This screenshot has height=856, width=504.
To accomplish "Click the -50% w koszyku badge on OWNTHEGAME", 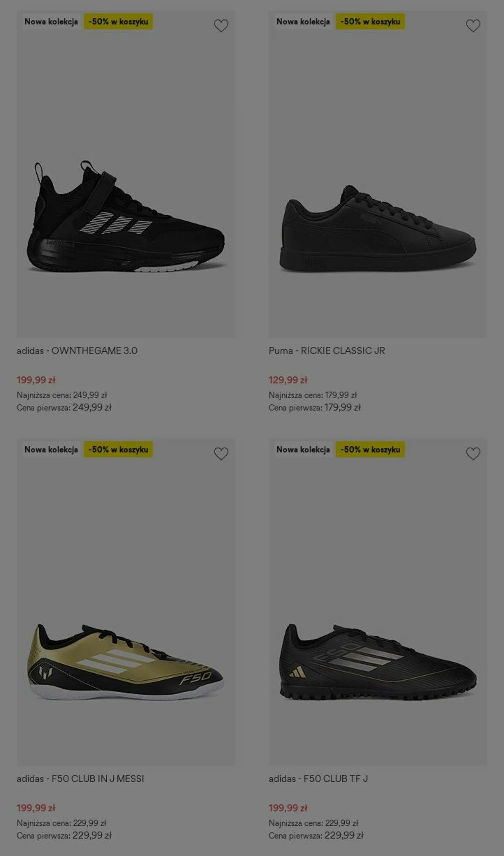I will [x=118, y=22].
